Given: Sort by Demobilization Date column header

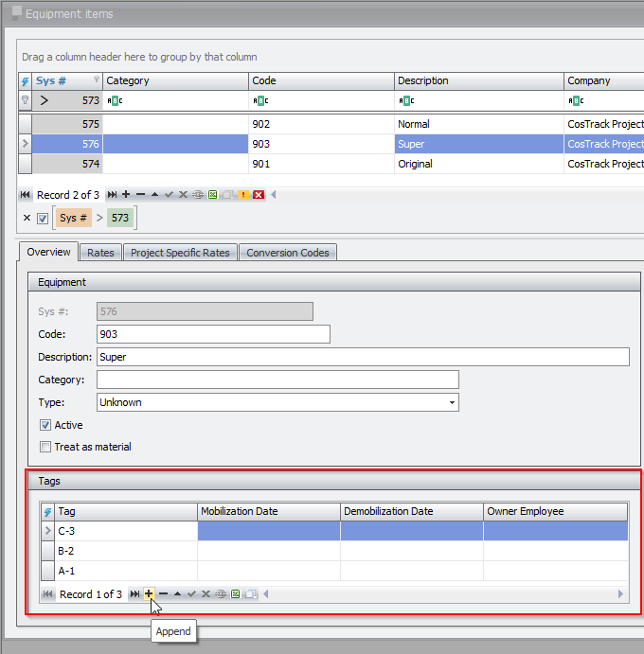Looking at the screenshot, I should (412, 512).
